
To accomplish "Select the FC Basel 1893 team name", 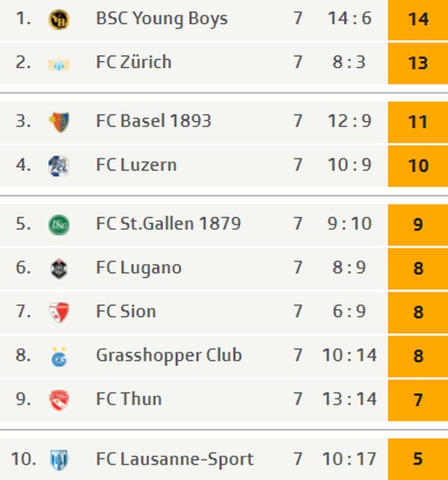I will (153, 121).
